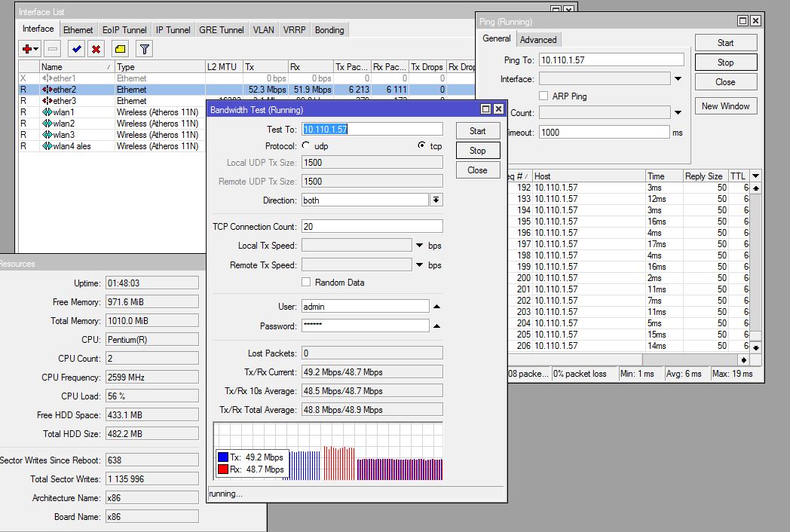Sort by the Name column header

77,66
